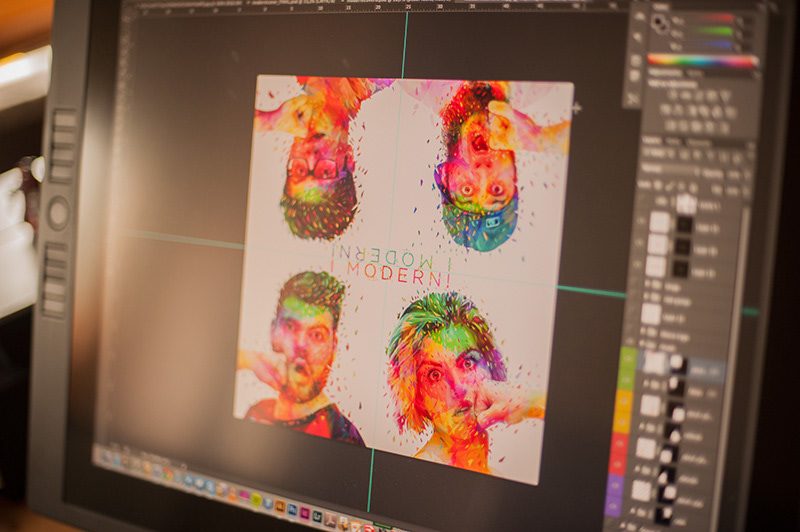This screenshot has width=800, height=532.
Task: Open the Adjustments panel tab
Action: click(x=666, y=72)
